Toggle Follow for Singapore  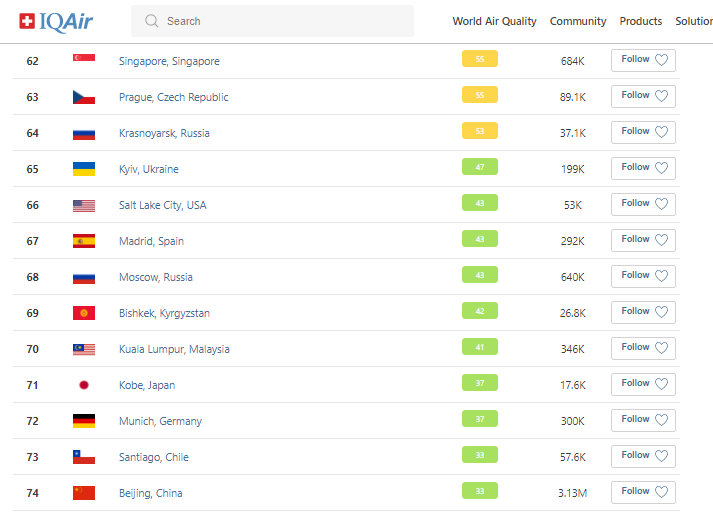pyautogui.click(x=643, y=60)
